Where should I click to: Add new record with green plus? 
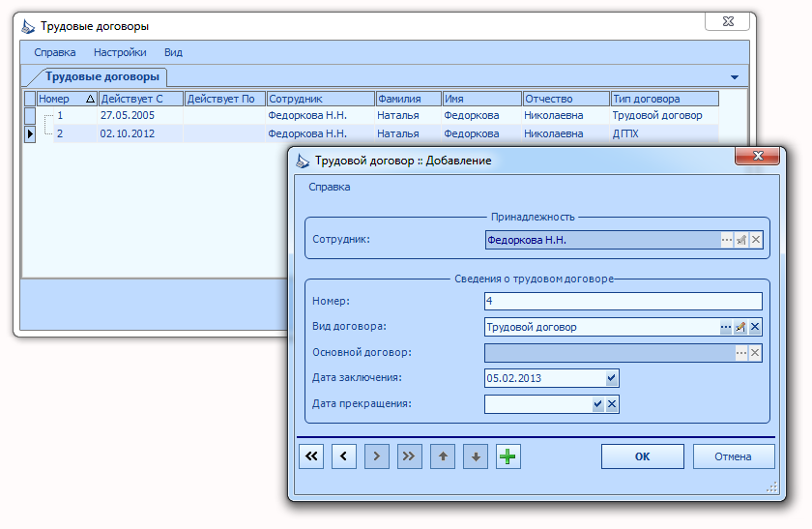[508, 456]
